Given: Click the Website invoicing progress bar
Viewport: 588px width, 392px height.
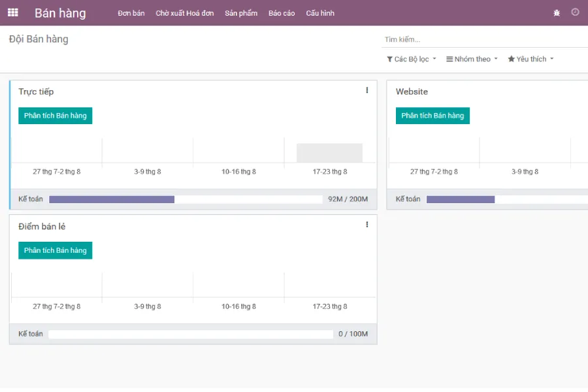Looking at the screenshot, I should pyautogui.click(x=507, y=199).
